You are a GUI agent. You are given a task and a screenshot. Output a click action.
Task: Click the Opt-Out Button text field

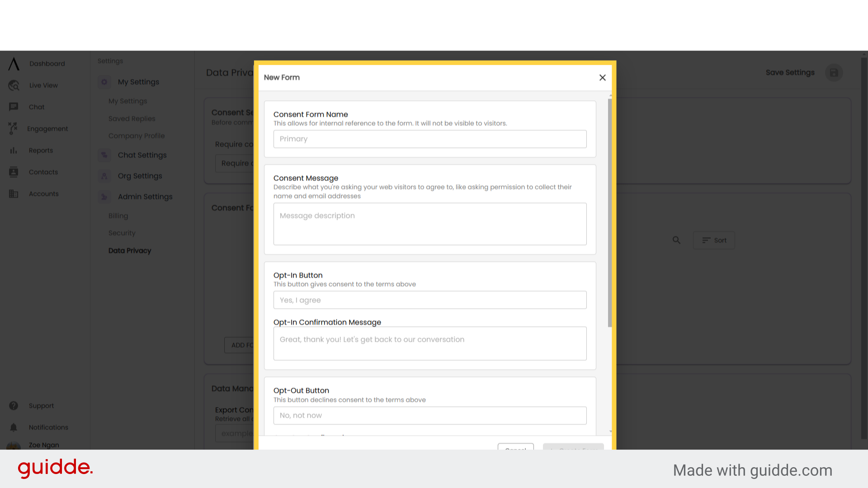pos(430,415)
